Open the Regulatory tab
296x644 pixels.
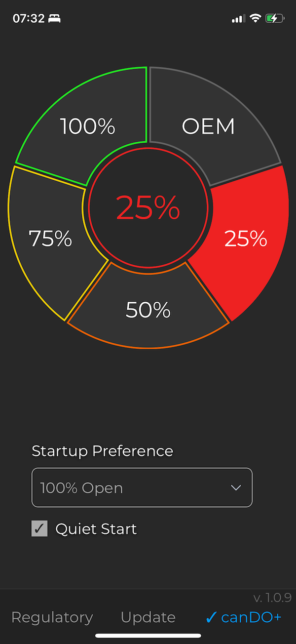tap(52, 617)
